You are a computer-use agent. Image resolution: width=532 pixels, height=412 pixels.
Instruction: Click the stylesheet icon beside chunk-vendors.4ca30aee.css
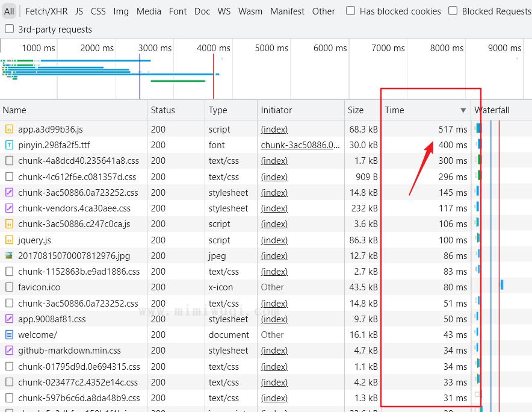(9, 208)
